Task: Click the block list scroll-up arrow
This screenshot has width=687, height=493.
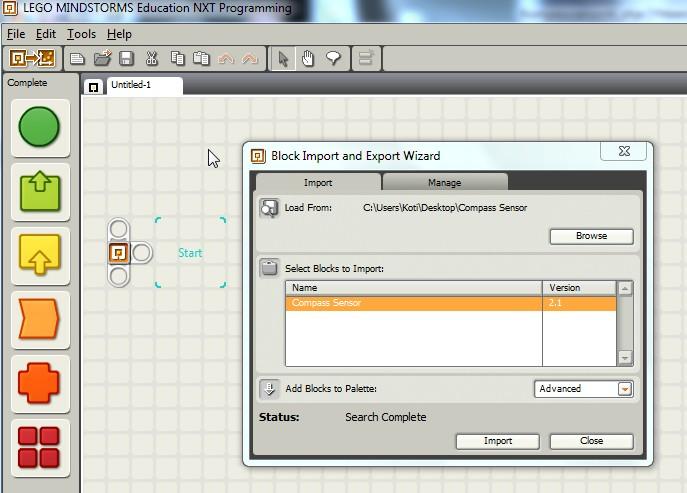Action: (x=625, y=288)
